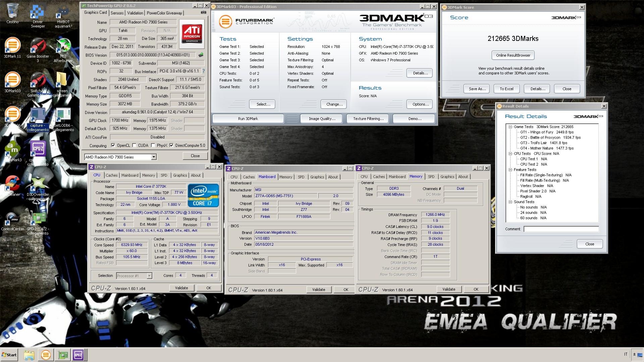Collapse the Sound Tests tree node
This screenshot has width=644, height=362.
[510, 202]
